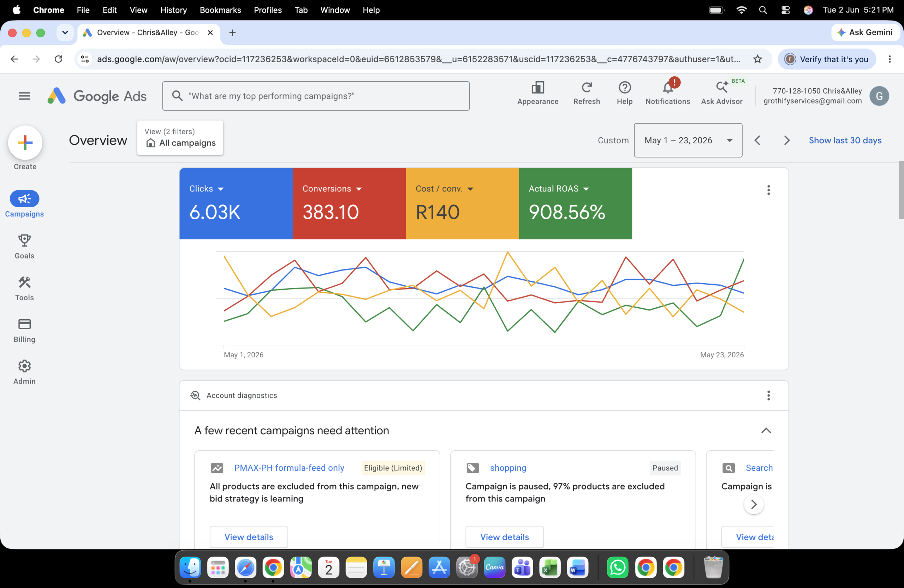The width and height of the screenshot is (904, 588).
Task: Open the Help question mark icon
Action: [x=624, y=88]
